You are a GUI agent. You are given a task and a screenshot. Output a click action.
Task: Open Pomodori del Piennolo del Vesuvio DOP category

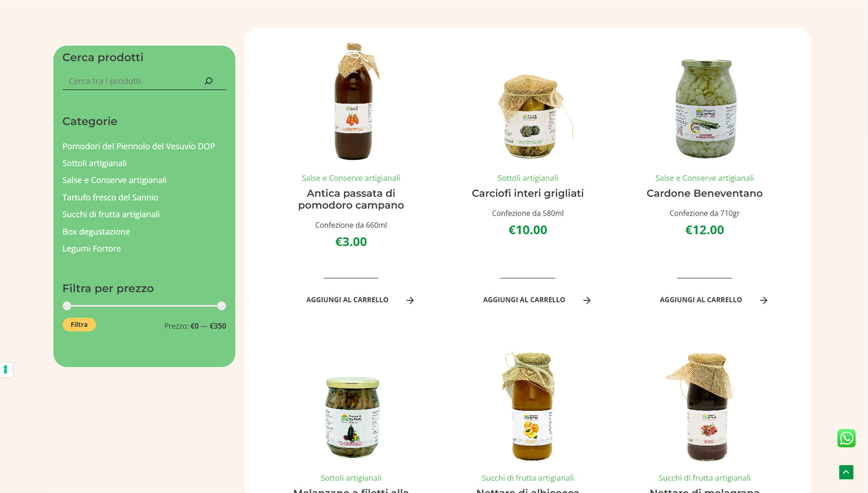click(138, 146)
